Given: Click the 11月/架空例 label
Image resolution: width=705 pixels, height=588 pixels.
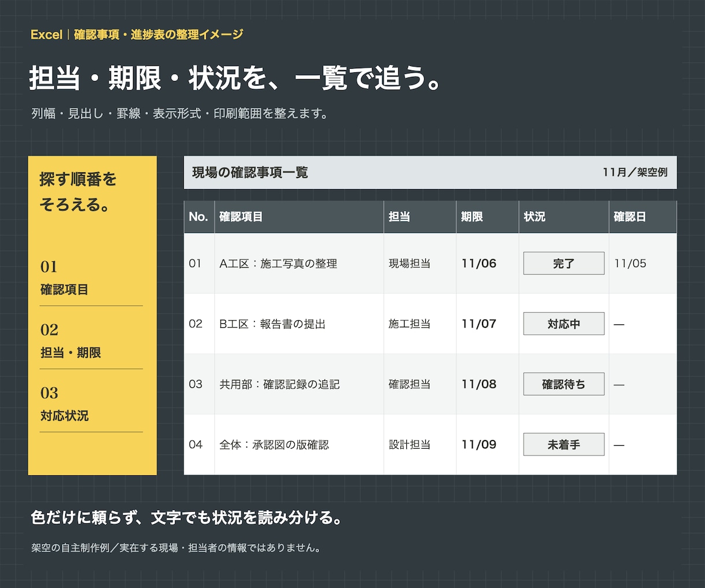Looking at the screenshot, I should 634,172.
